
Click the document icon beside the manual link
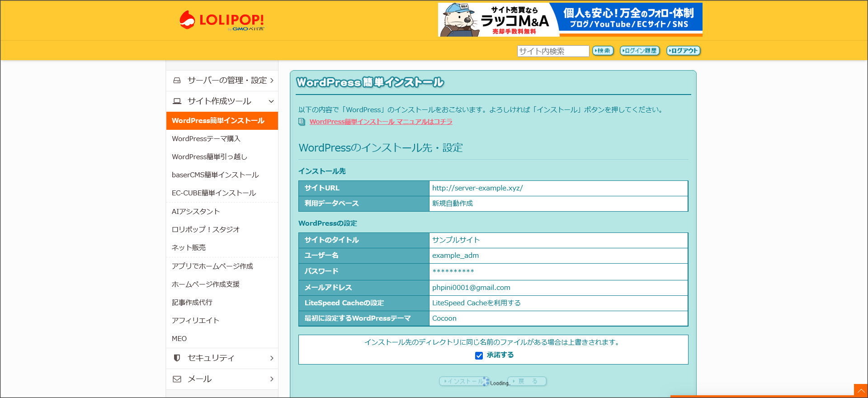pyautogui.click(x=302, y=122)
